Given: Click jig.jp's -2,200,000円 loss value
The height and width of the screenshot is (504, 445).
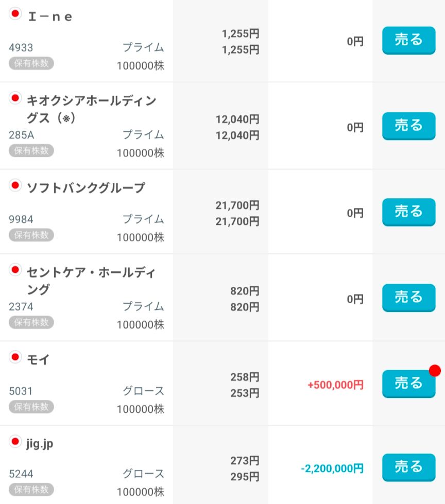Looking at the screenshot, I should point(332,468).
